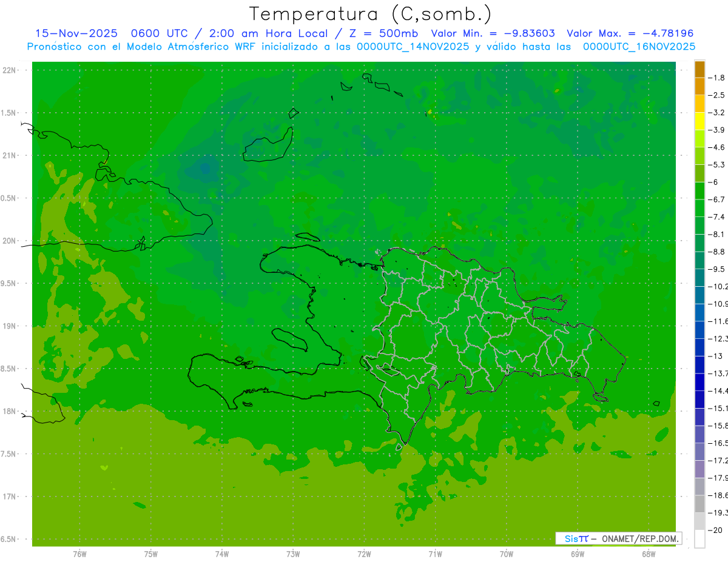The width and height of the screenshot is (728, 562).
Task: Click the "70W" longitude label
Action: pyautogui.click(x=507, y=554)
